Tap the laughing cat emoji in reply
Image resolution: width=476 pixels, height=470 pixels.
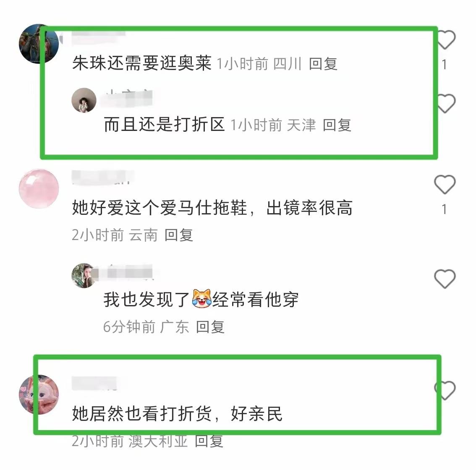click(x=201, y=299)
